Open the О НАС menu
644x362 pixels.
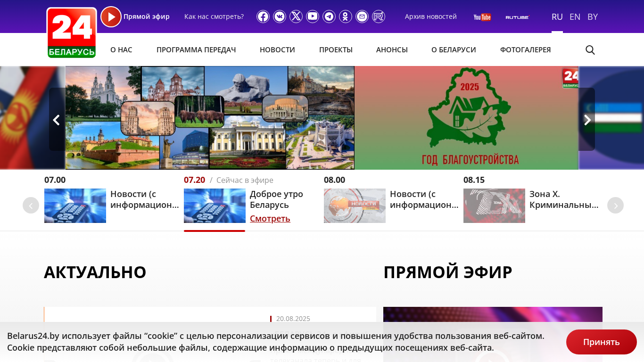point(121,50)
